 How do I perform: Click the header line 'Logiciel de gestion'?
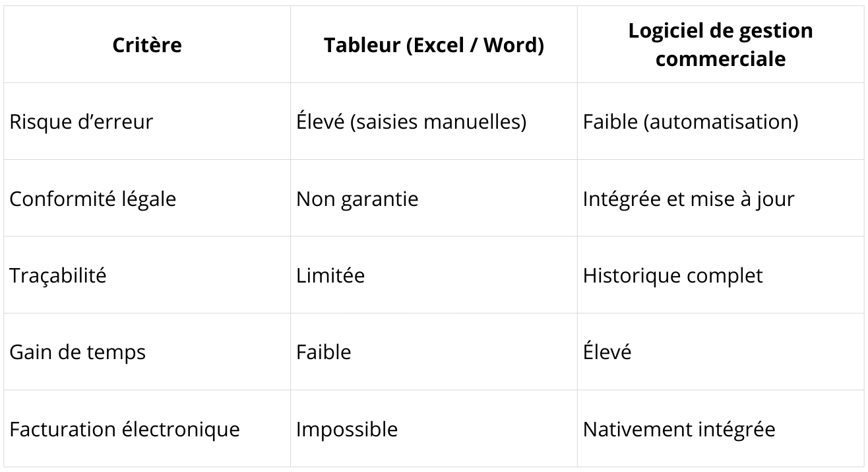pyautogui.click(x=720, y=30)
